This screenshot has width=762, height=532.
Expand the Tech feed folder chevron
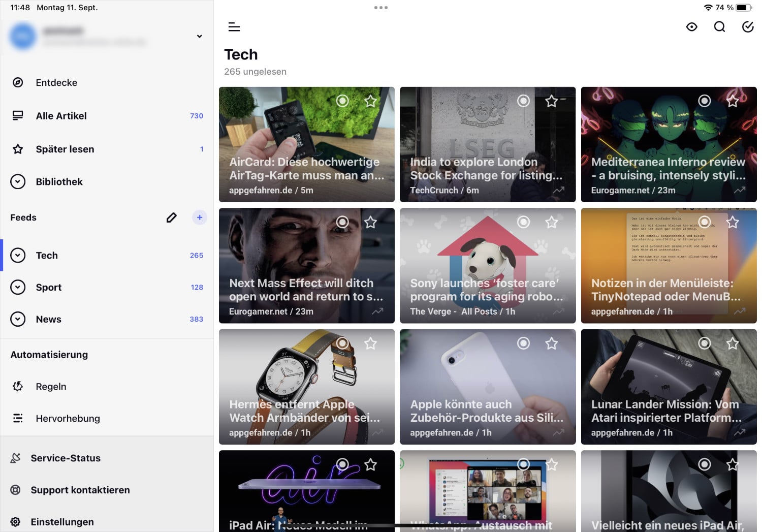coord(18,255)
